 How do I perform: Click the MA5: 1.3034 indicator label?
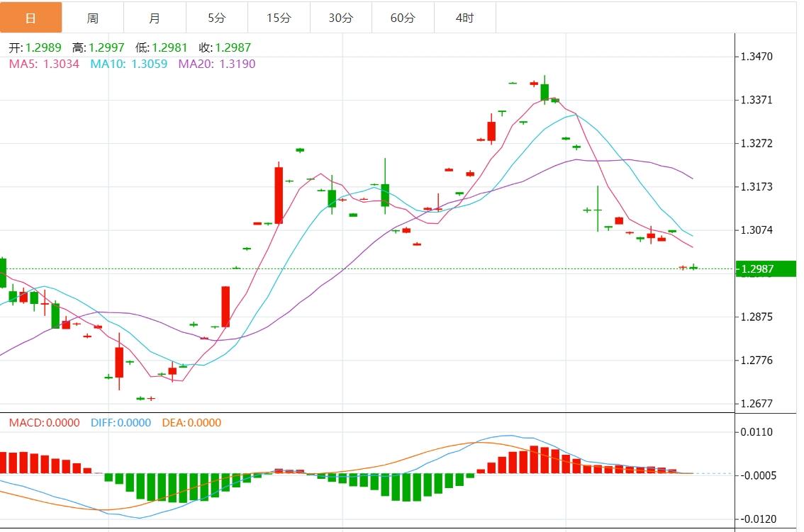43,64
